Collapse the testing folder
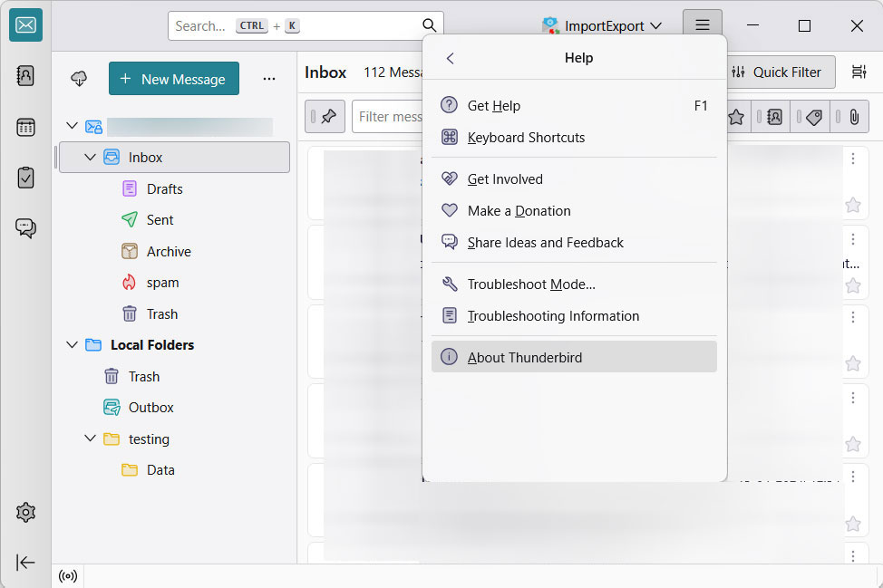The image size is (883, 588). coord(90,439)
